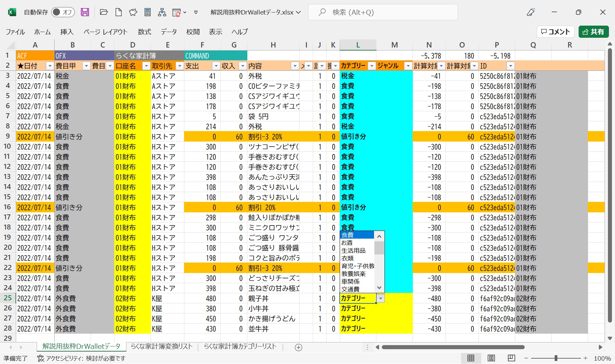The height and width of the screenshot is (364, 615).
Task: Click the magnifier in the search box
Action: pos(322,12)
